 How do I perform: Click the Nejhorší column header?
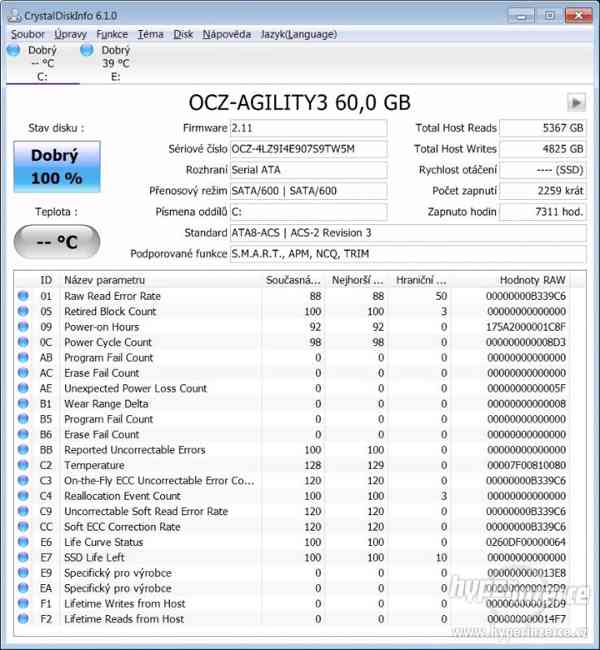pyautogui.click(x=357, y=280)
